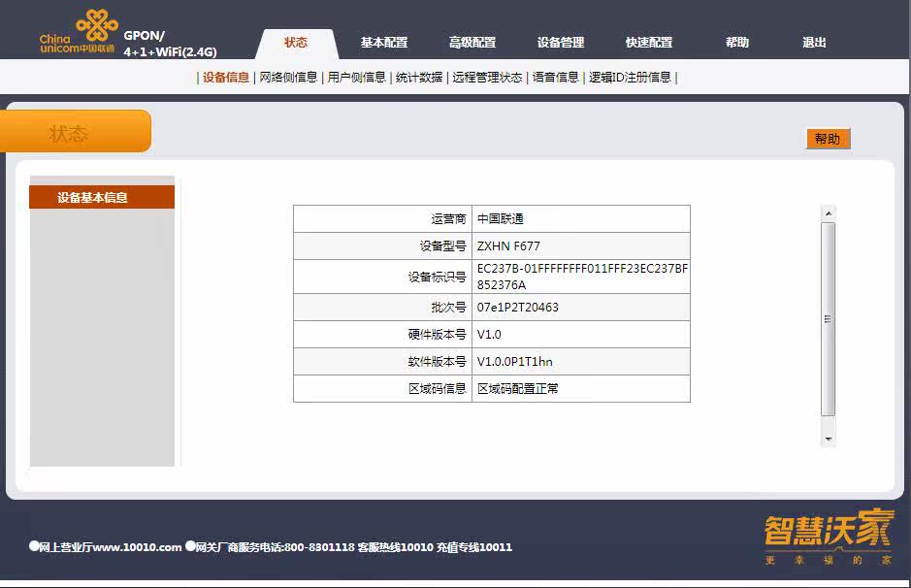This screenshot has width=911, height=588.
Task: Click the 中国联通 operator value
Action: tap(501, 219)
